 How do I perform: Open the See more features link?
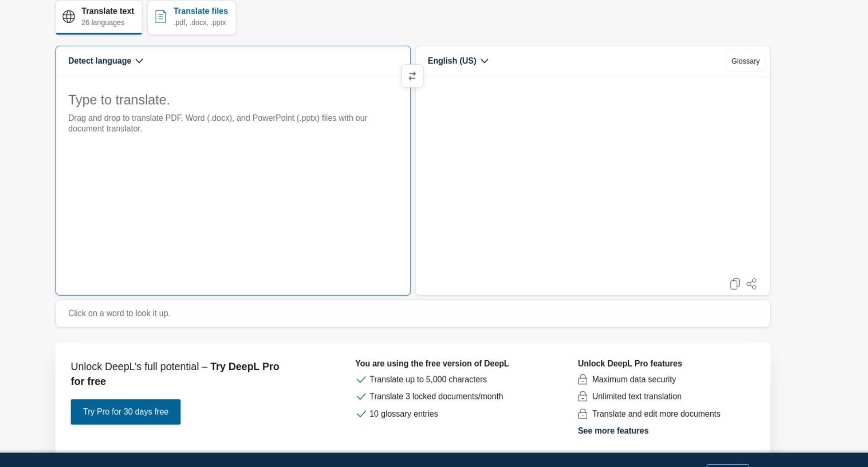coord(613,431)
